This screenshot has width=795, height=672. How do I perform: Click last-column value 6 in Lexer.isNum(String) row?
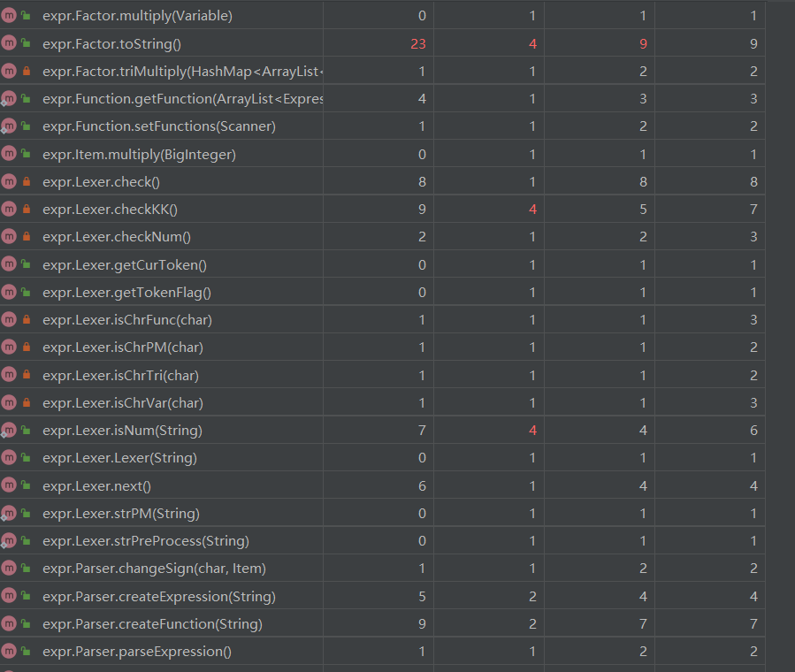point(753,430)
